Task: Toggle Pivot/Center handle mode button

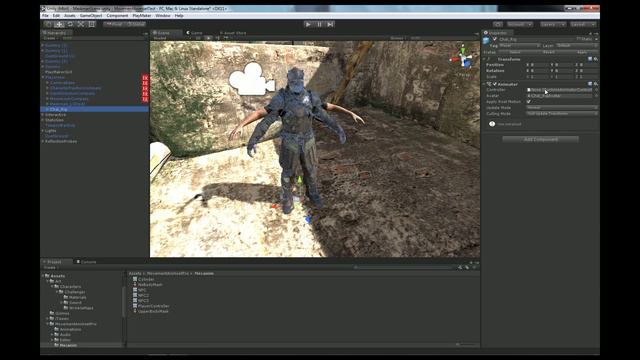Action: [x=114, y=24]
